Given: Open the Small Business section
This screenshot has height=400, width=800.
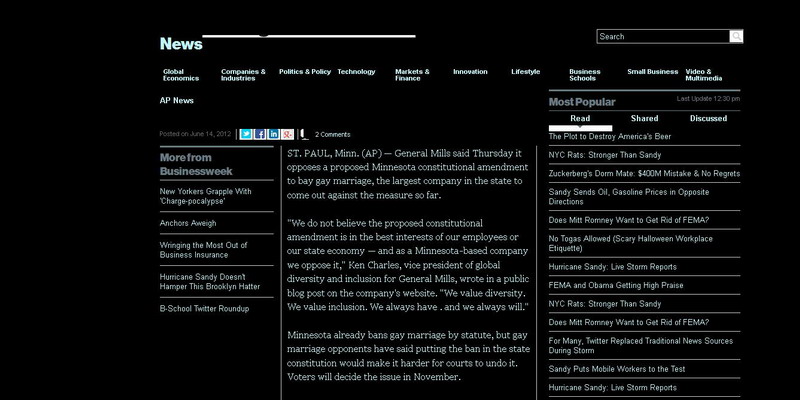Looking at the screenshot, I should (653, 72).
